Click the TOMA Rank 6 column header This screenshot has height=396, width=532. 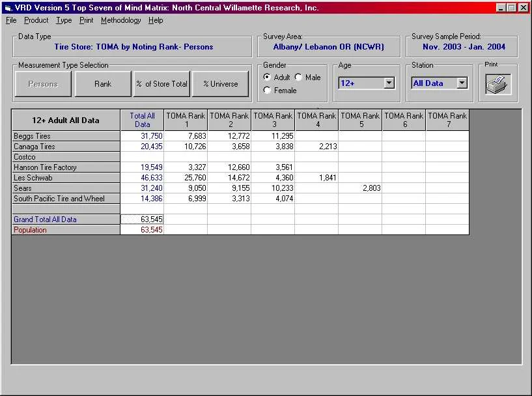pyautogui.click(x=404, y=120)
